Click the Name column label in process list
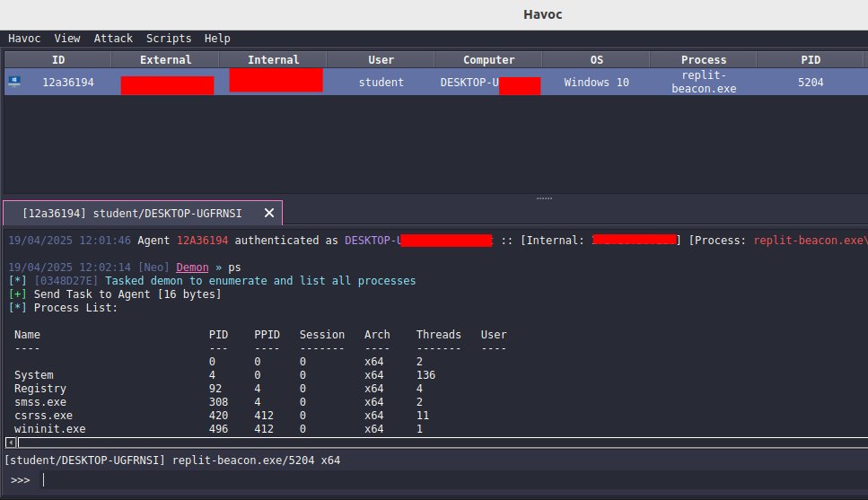868x500 pixels. point(27,335)
